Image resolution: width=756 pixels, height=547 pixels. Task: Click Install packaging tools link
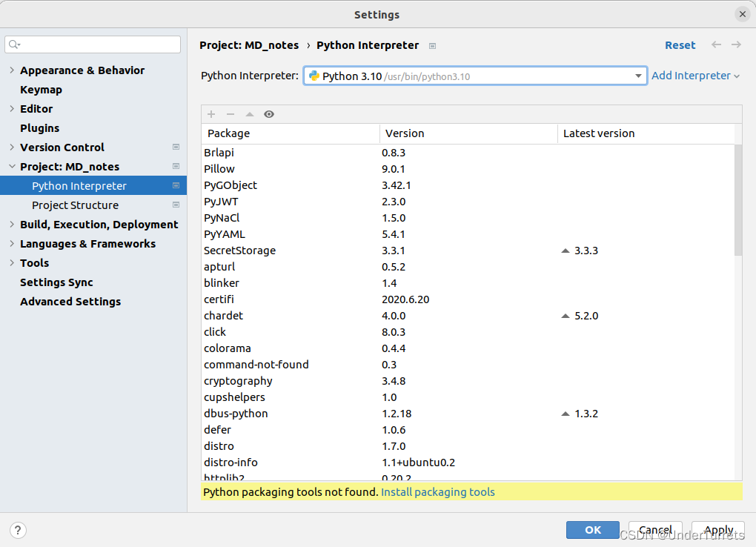(438, 492)
